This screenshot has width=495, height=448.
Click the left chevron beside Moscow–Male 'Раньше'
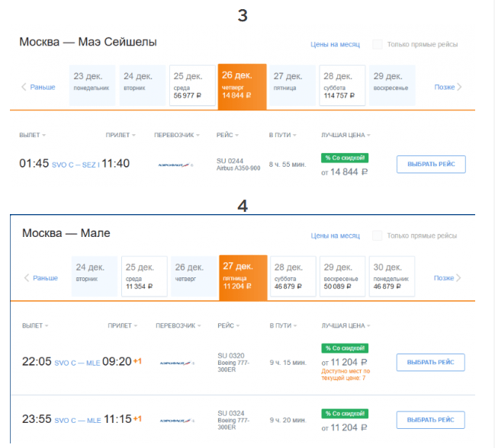[x=27, y=278]
